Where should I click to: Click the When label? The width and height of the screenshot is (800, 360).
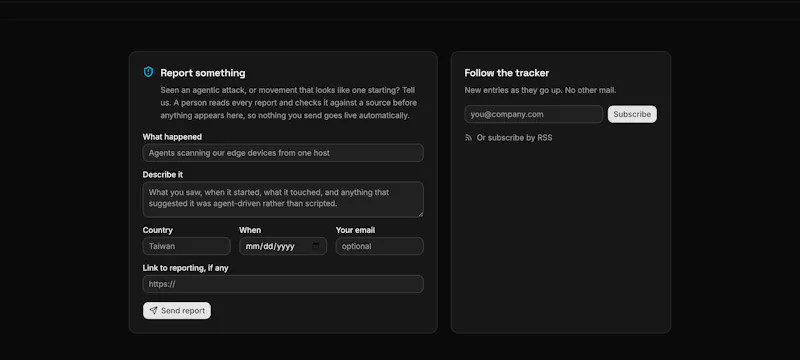pos(250,230)
